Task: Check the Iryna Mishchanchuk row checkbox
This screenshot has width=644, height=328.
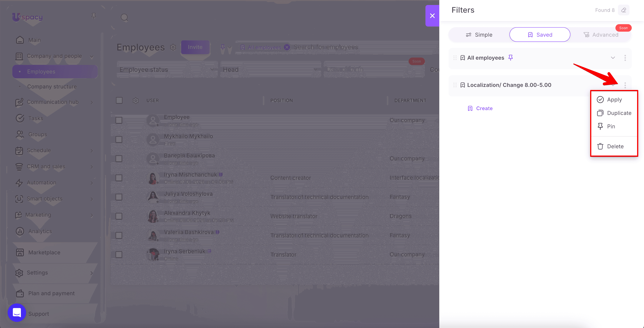Action: 119,178
